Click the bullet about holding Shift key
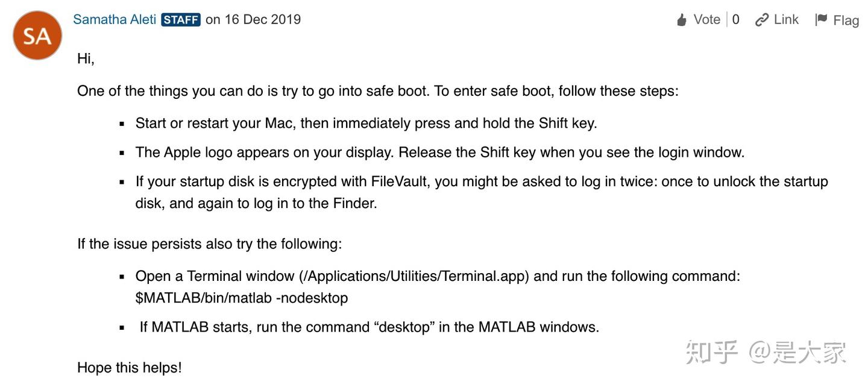The width and height of the screenshot is (868, 387). click(x=366, y=123)
